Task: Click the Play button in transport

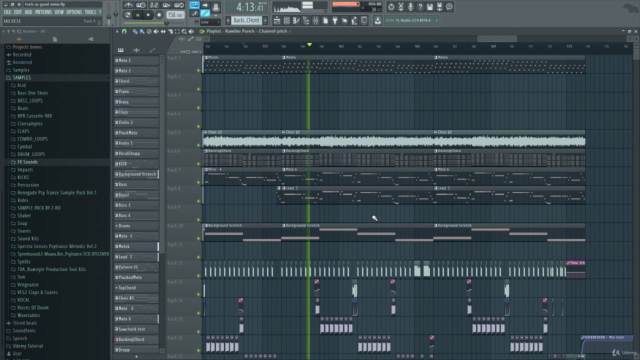Action: [x=138, y=15]
